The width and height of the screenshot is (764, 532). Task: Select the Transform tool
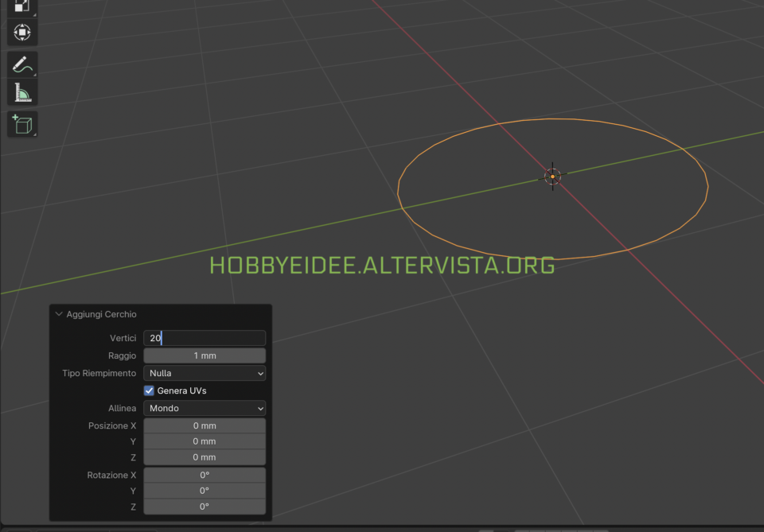pyautogui.click(x=22, y=32)
